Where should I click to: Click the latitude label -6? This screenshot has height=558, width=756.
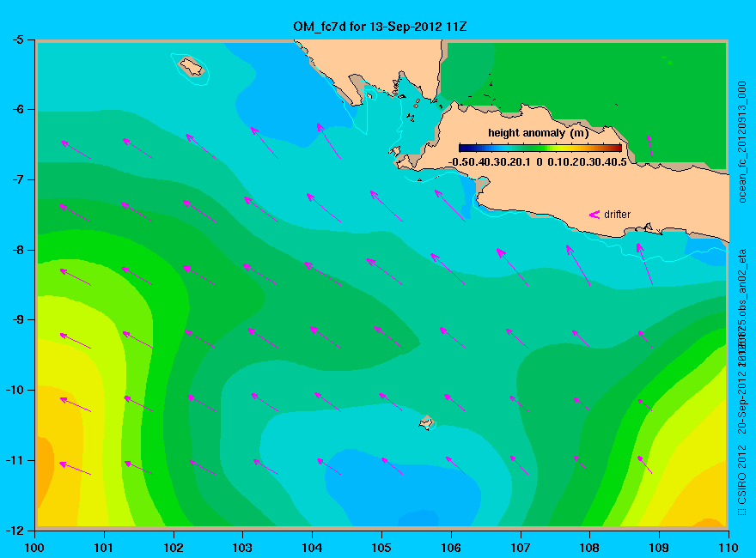[17, 109]
